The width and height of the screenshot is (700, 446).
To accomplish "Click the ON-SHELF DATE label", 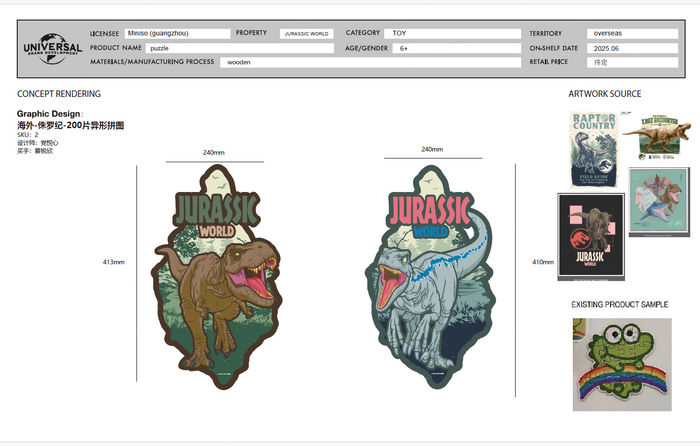I will [x=554, y=48].
